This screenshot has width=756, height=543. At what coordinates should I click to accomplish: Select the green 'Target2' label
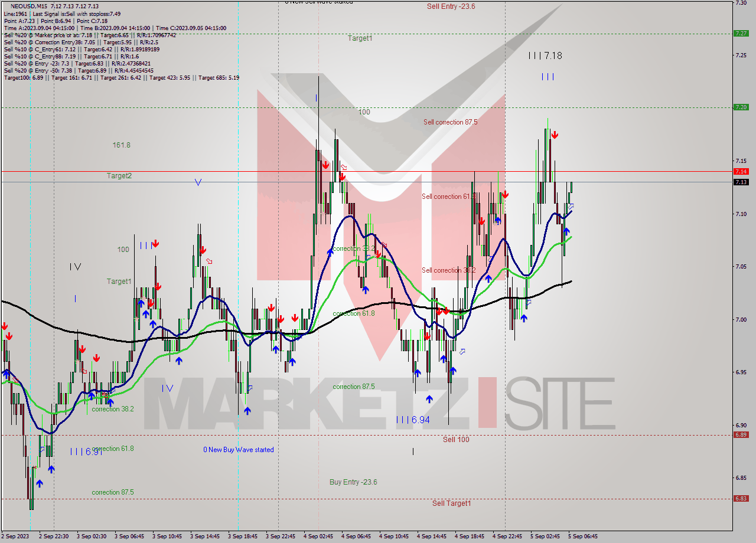[x=119, y=176]
